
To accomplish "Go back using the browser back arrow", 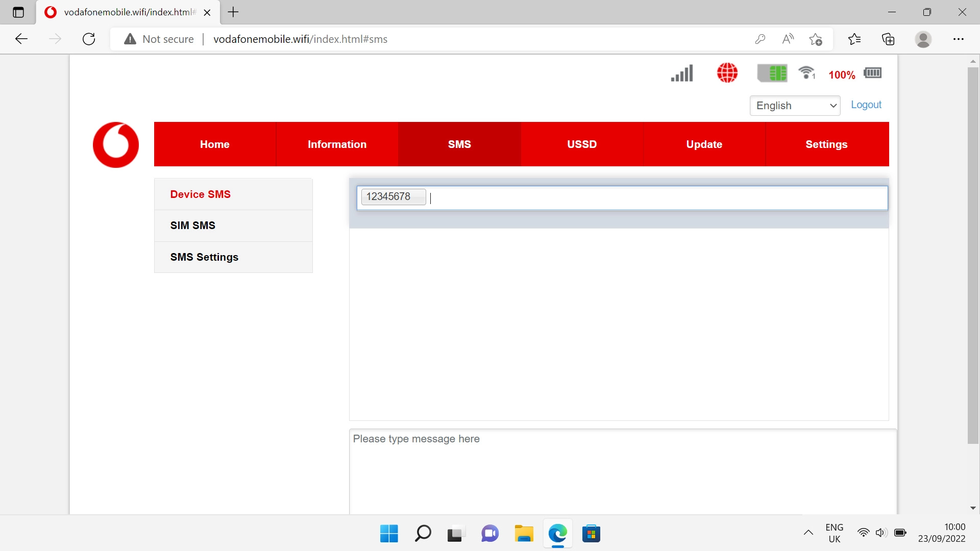I will 21,39.
